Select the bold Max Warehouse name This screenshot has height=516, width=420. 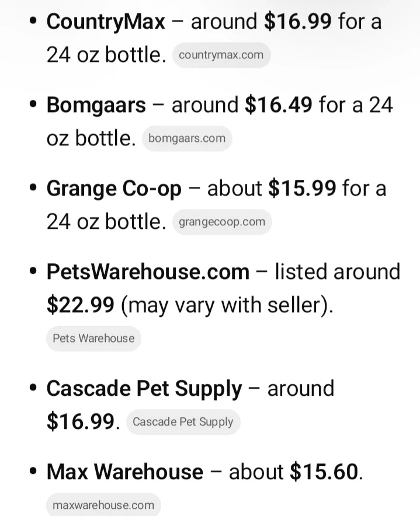click(124, 472)
